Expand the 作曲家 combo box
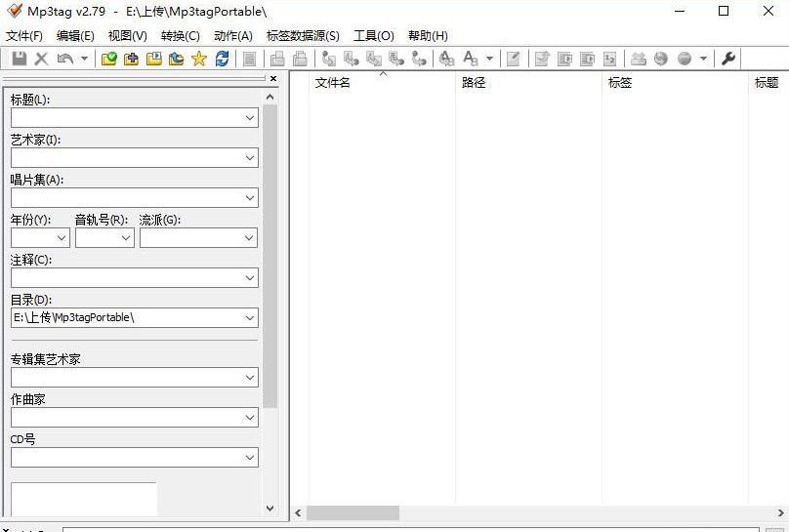 click(250, 418)
